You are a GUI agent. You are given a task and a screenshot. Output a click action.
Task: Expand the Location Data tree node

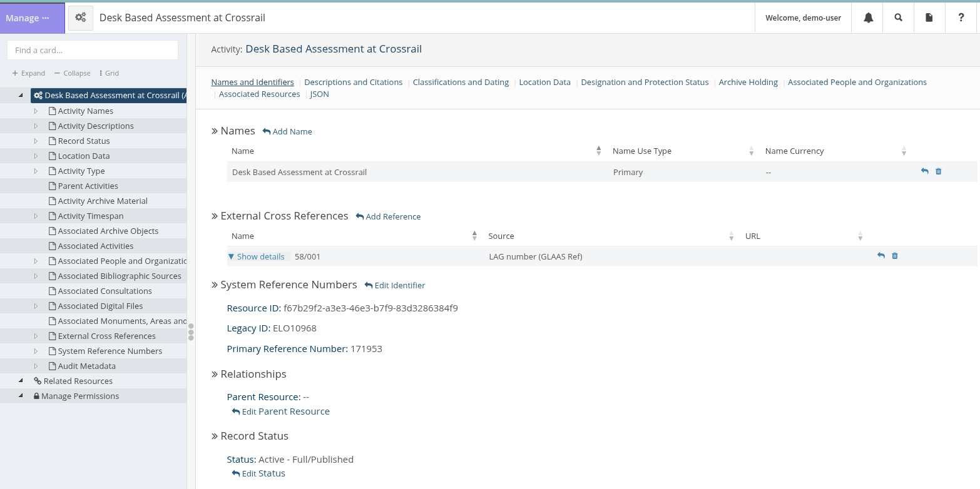(x=36, y=156)
